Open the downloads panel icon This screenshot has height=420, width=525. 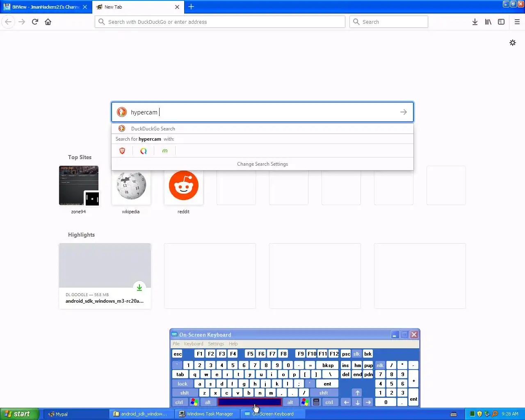475,22
